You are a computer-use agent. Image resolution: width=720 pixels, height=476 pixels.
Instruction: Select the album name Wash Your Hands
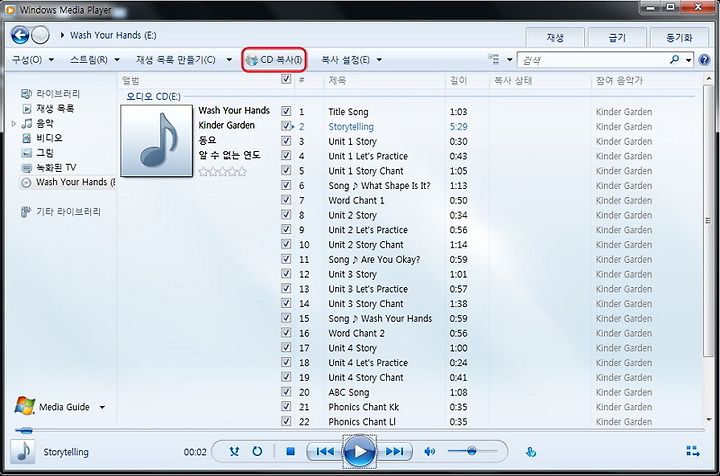point(234,110)
